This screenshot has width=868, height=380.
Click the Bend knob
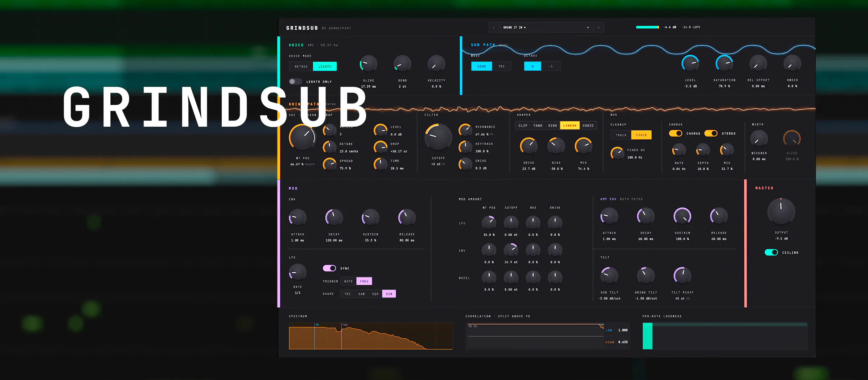point(403,64)
